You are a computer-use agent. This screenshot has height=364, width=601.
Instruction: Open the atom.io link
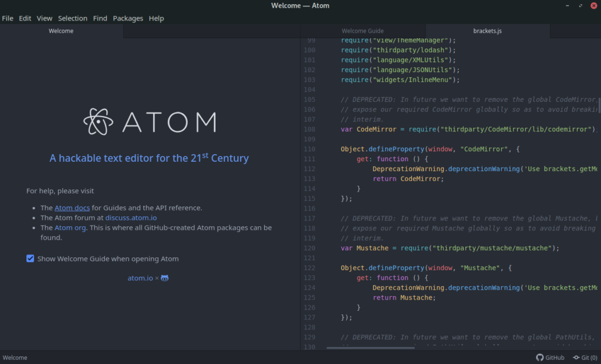click(140, 278)
